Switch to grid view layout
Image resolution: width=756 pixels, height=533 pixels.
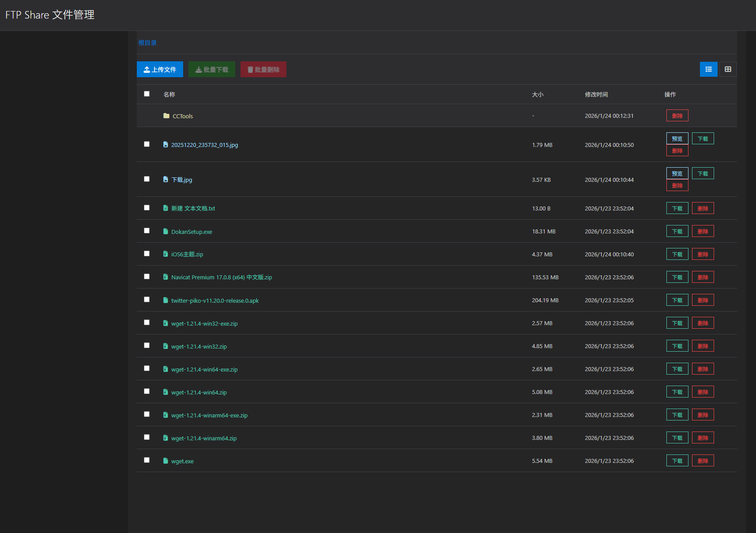(x=728, y=69)
